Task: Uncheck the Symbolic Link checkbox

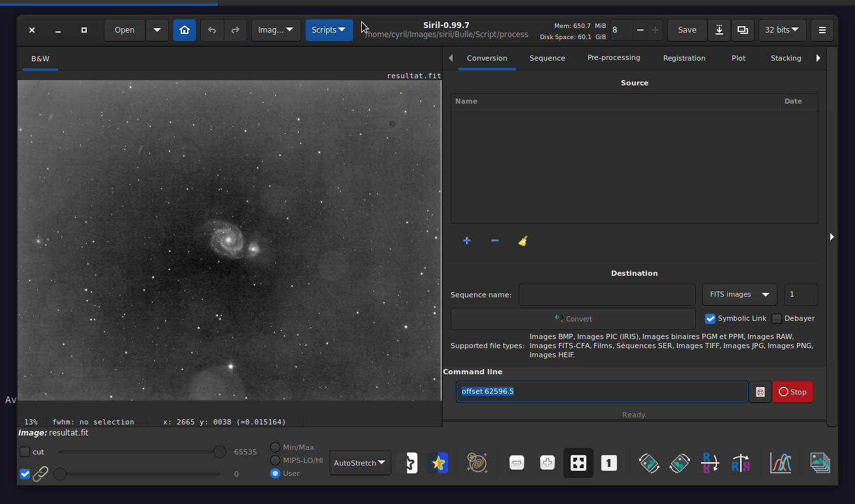Action: tap(711, 319)
